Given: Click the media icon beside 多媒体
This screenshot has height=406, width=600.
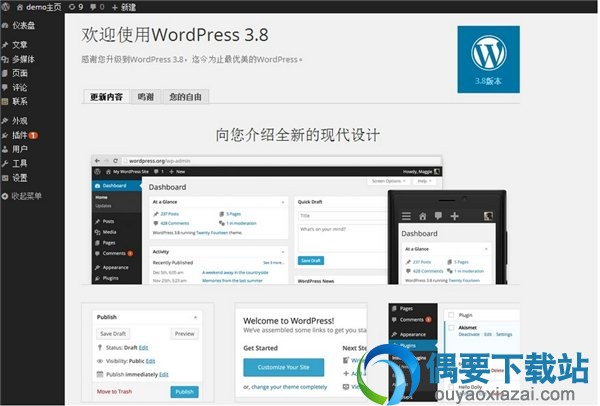Looking at the screenshot, I should [5, 59].
